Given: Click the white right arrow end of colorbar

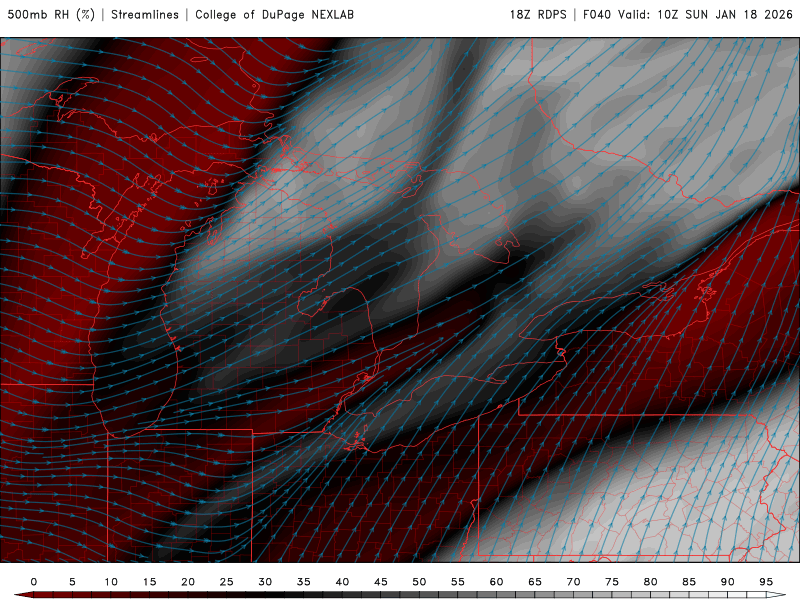Looking at the screenshot, I should (x=776, y=595).
